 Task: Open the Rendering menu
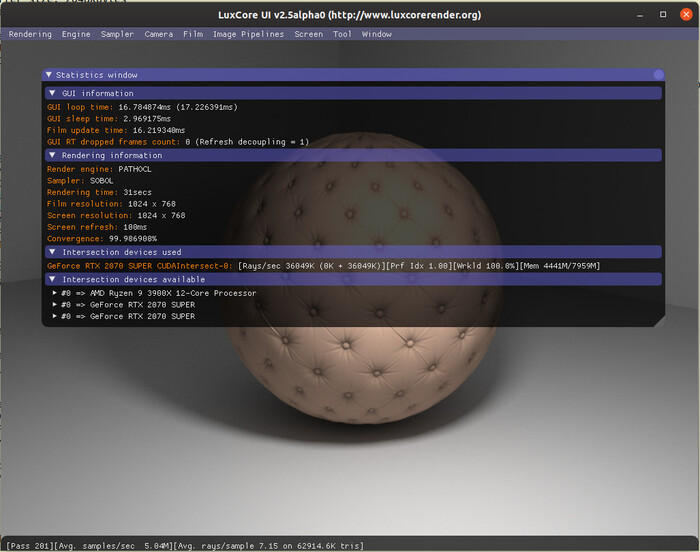[x=30, y=34]
